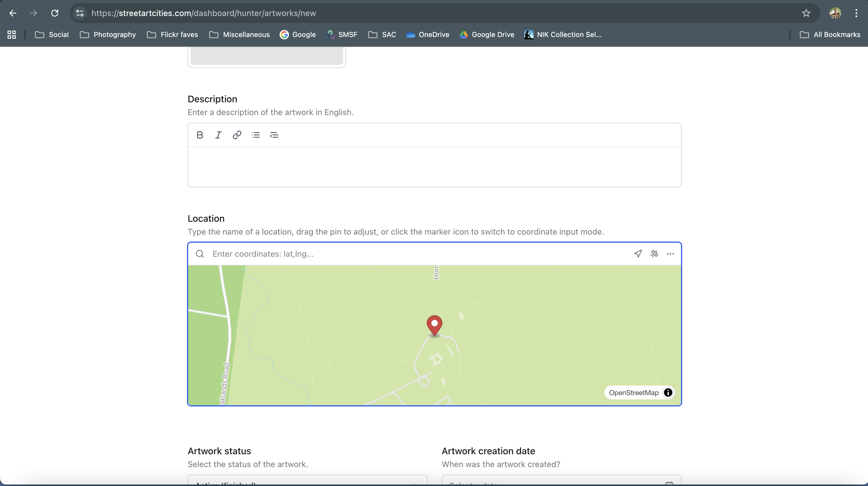The width and height of the screenshot is (868, 486).
Task: Open the Flickr faves bookmarks folder
Action: pos(172,34)
